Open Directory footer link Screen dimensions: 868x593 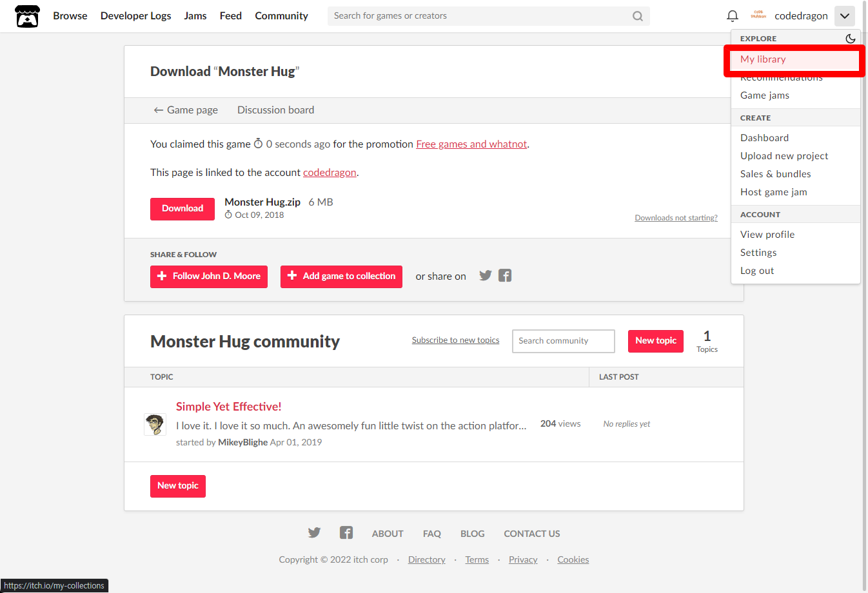427,559
